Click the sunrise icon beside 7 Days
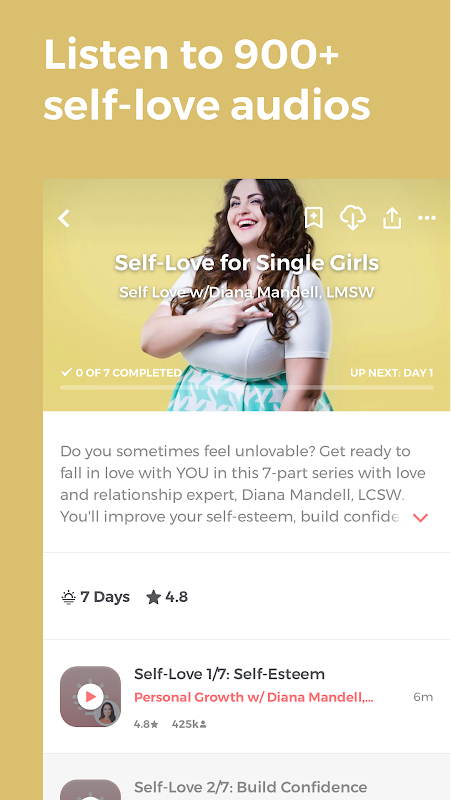The width and height of the screenshot is (451, 800). coord(68,597)
